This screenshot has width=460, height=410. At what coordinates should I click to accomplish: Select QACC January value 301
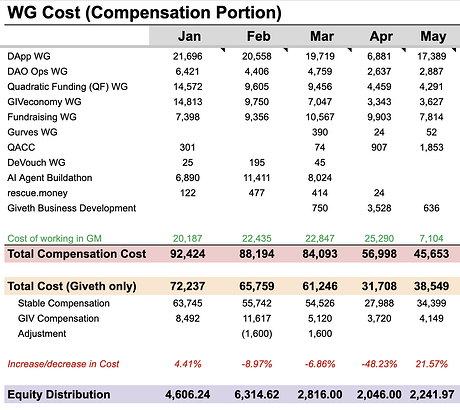(x=187, y=147)
